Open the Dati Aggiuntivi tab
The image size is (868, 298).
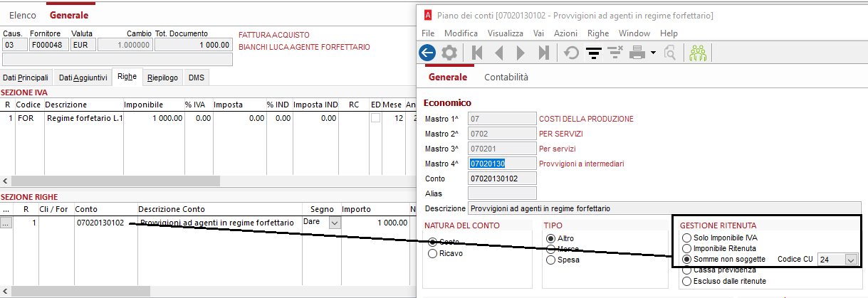pyautogui.click(x=83, y=78)
